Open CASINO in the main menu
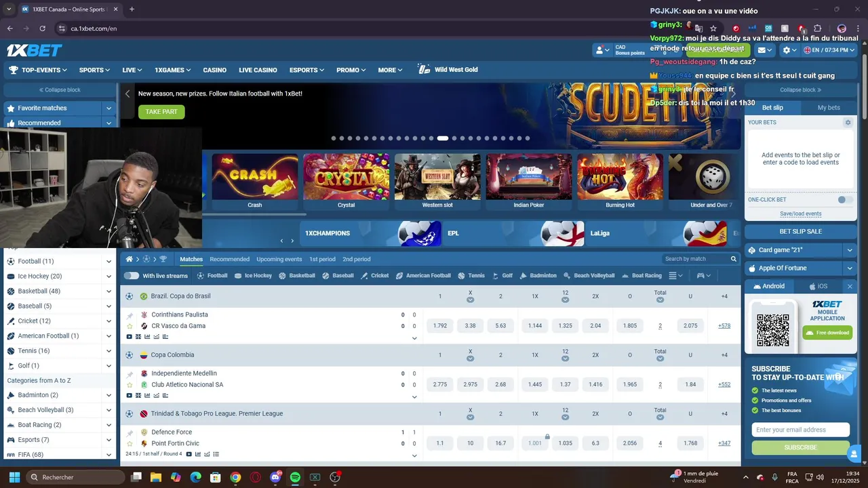Image resolution: width=868 pixels, height=488 pixels. [214, 70]
